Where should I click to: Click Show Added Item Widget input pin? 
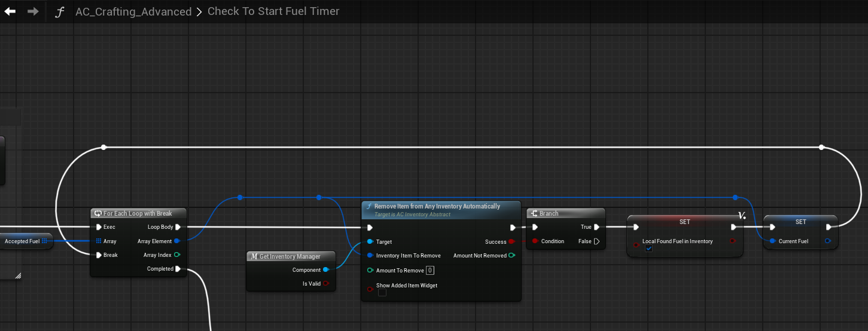pos(370,289)
